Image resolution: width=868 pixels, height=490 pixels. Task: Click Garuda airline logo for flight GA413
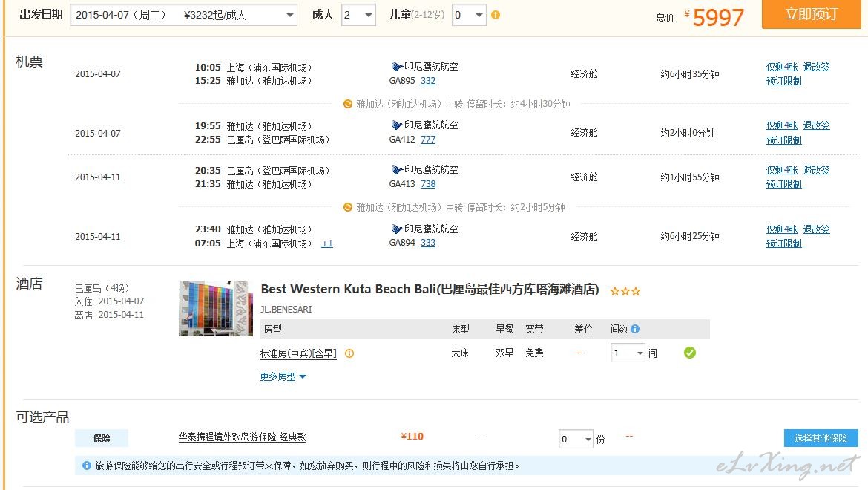(x=397, y=169)
